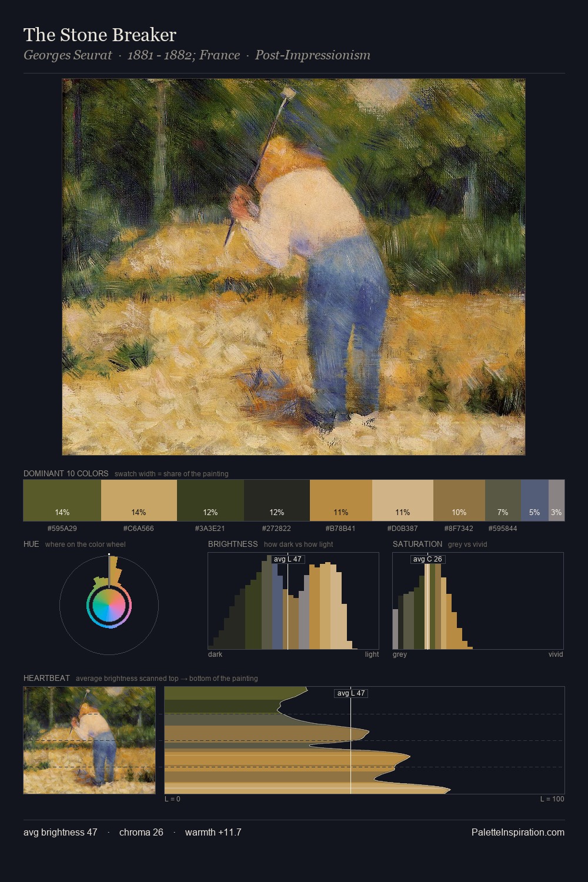Select the pale beige #D0B387 swatch

point(403,500)
